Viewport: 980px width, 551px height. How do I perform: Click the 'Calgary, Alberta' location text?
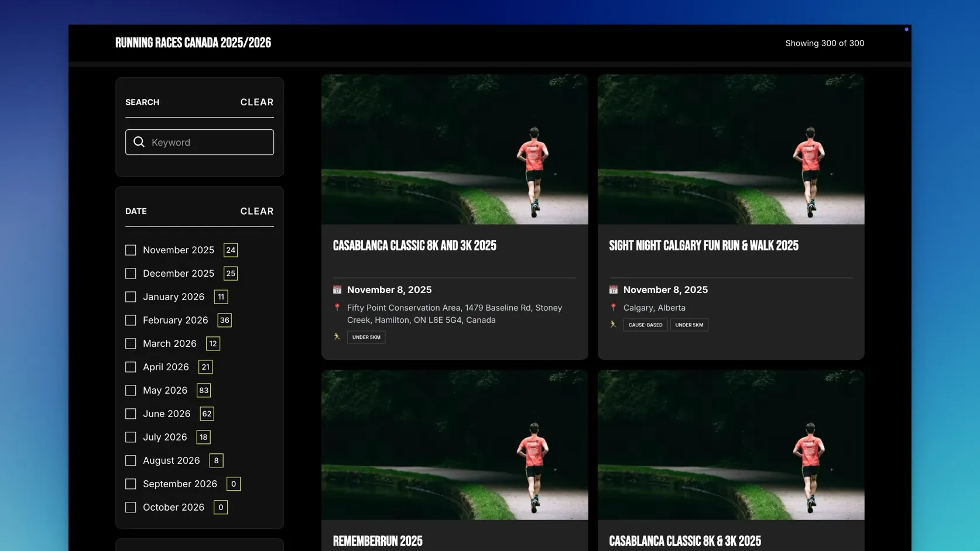(x=655, y=308)
